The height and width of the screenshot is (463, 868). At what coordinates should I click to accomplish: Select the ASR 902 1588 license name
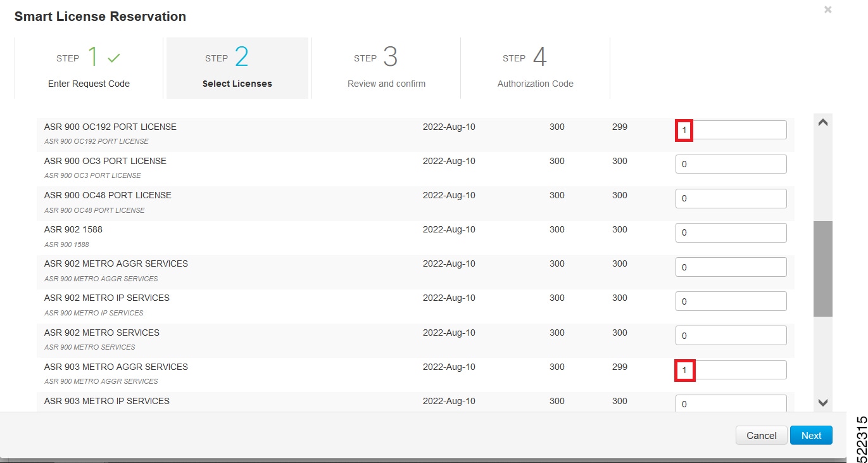click(x=73, y=229)
